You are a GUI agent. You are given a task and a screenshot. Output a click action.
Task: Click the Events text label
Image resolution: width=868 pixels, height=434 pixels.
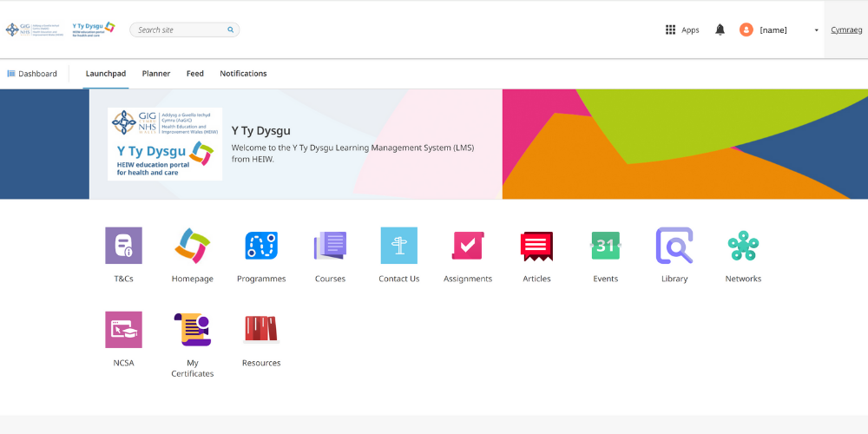[606, 279]
